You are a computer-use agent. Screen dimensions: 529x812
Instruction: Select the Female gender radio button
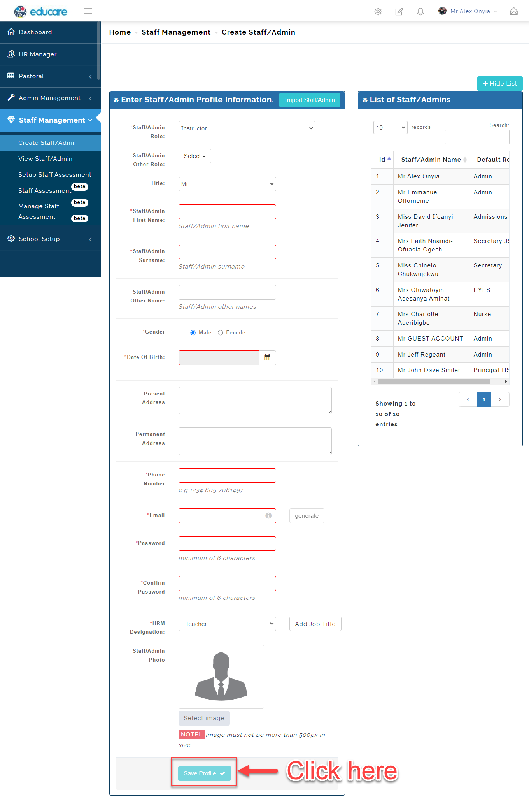221,332
